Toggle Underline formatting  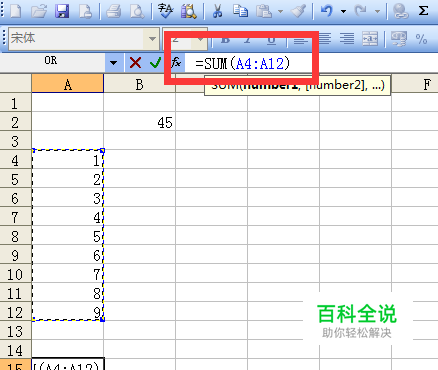(272, 39)
